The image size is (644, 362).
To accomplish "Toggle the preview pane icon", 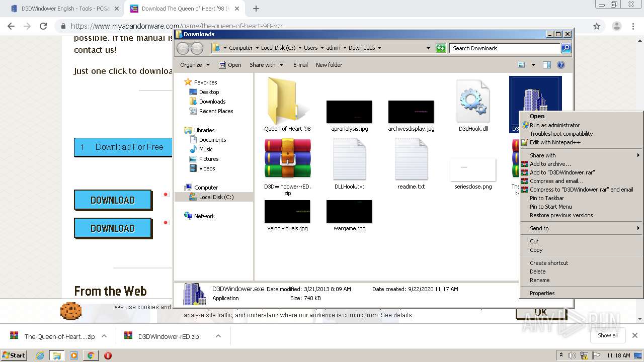I will coord(547,65).
